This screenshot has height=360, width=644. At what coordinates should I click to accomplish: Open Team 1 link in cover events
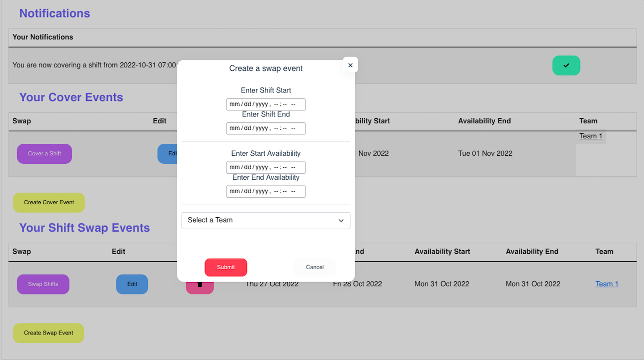tap(590, 136)
